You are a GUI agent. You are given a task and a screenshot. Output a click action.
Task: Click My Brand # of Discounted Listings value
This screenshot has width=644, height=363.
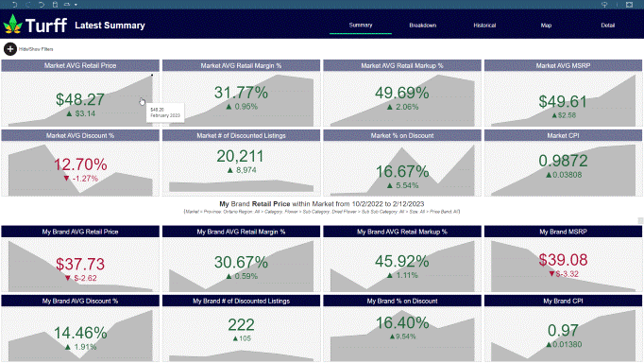[241, 325]
